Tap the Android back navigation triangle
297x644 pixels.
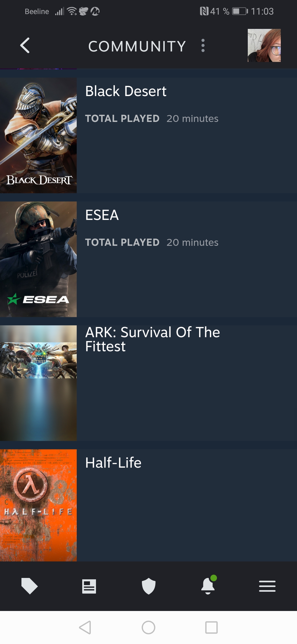(x=85, y=627)
